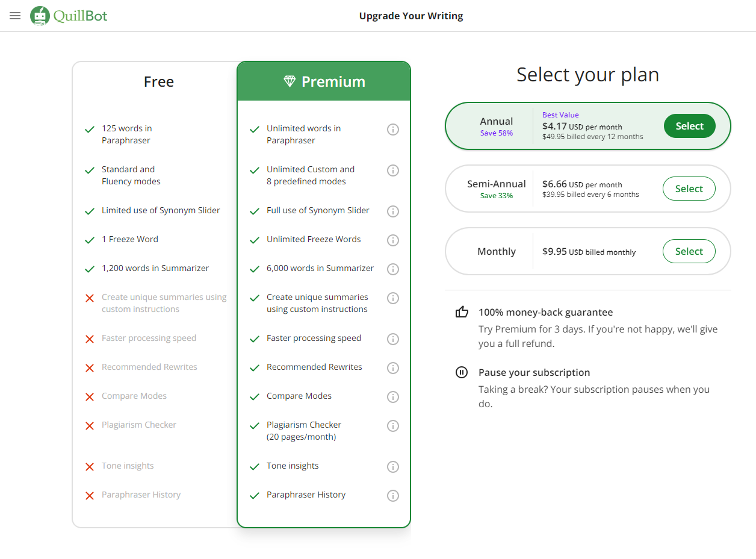Click the Premium column header
The image size is (756, 559).
(x=324, y=81)
